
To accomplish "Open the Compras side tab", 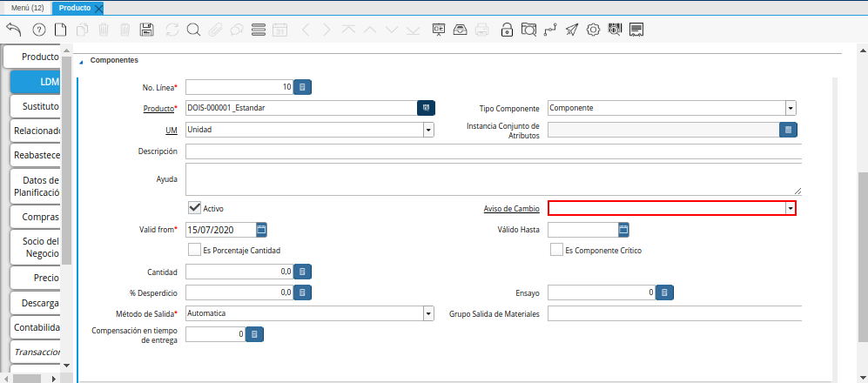I will pyautogui.click(x=37, y=217).
